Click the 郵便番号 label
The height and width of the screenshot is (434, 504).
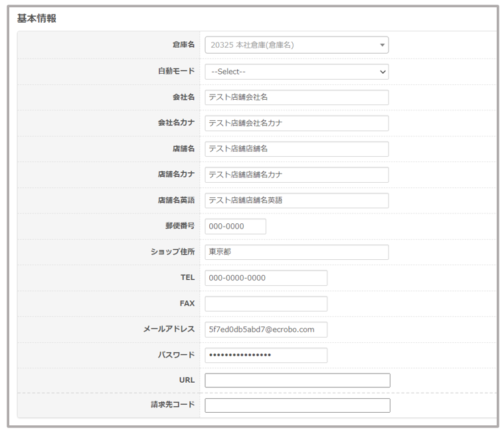click(x=180, y=226)
